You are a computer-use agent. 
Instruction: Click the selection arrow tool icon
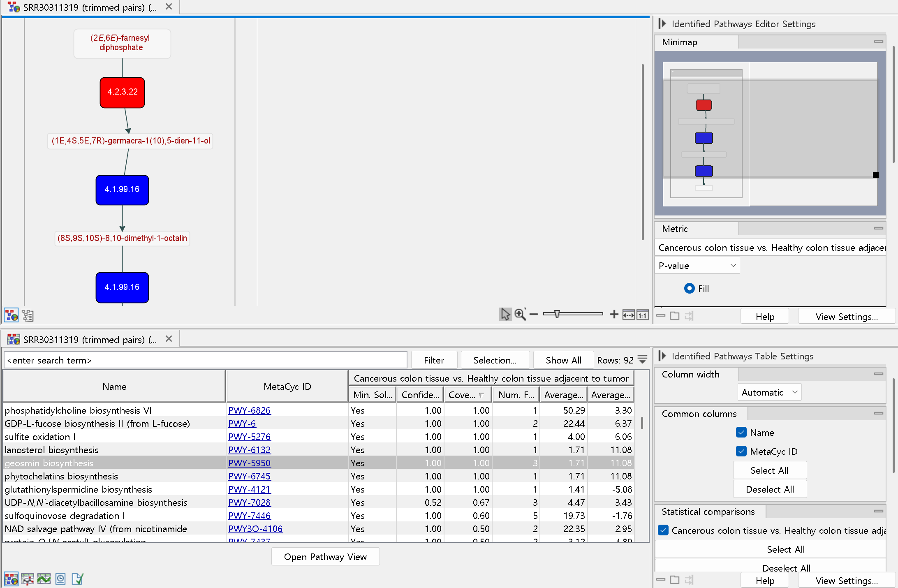coord(505,315)
